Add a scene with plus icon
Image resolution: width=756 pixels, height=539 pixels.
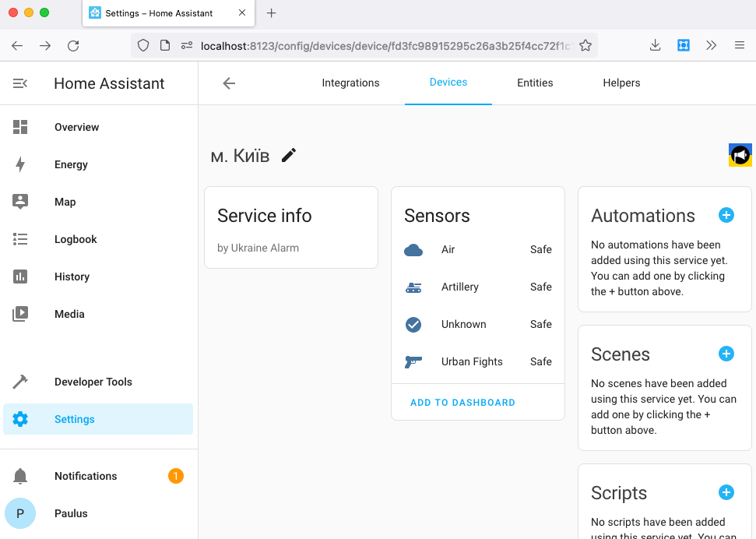pyautogui.click(x=726, y=354)
